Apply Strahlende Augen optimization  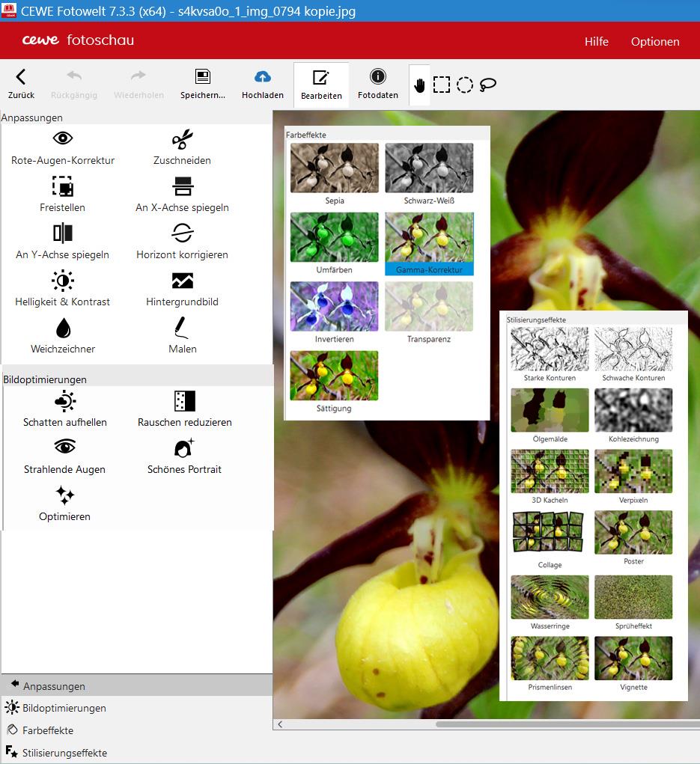tap(65, 457)
